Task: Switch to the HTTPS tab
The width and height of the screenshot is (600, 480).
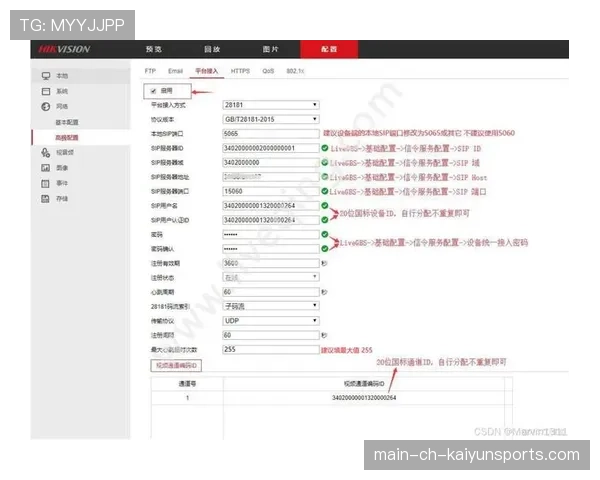Action: (240, 71)
